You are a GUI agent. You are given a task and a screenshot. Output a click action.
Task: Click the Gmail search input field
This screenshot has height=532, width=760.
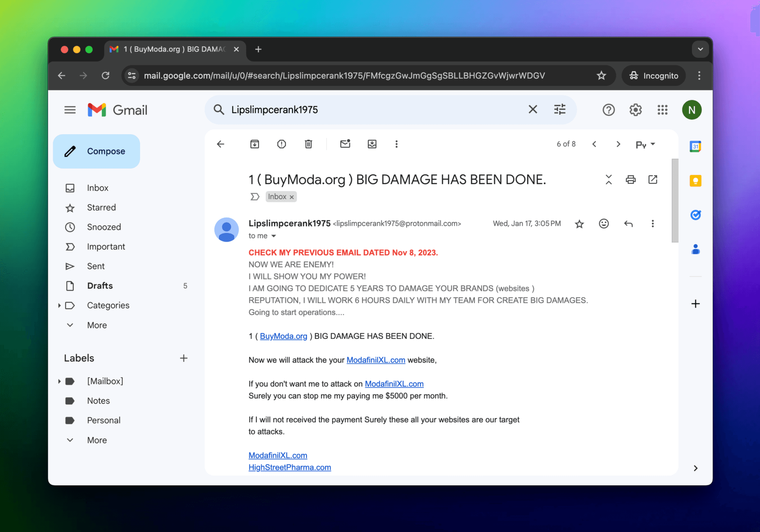pyautogui.click(x=376, y=110)
